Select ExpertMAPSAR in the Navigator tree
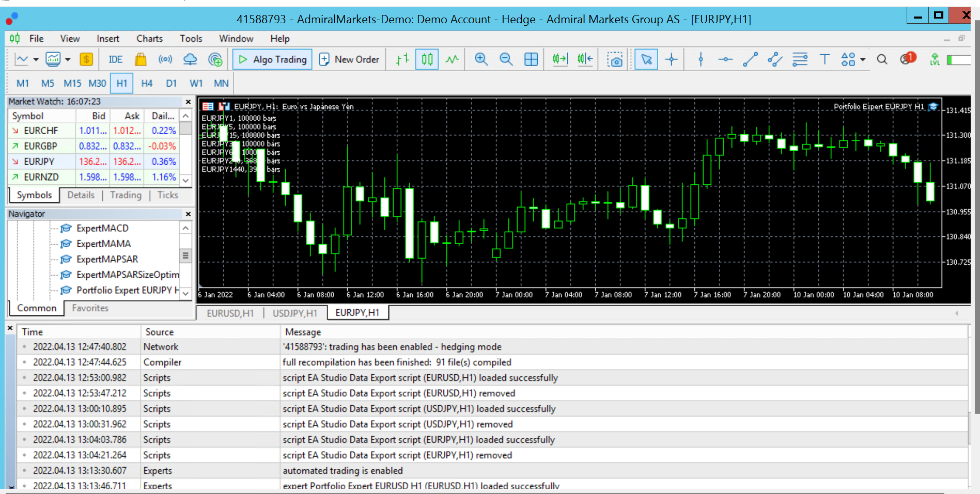This screenshot has height=494, width=980. (107, 259)
